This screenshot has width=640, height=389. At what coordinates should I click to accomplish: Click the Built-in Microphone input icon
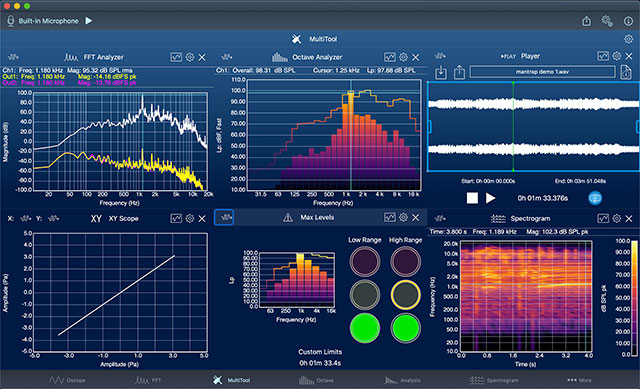click(x=11, y=21)
